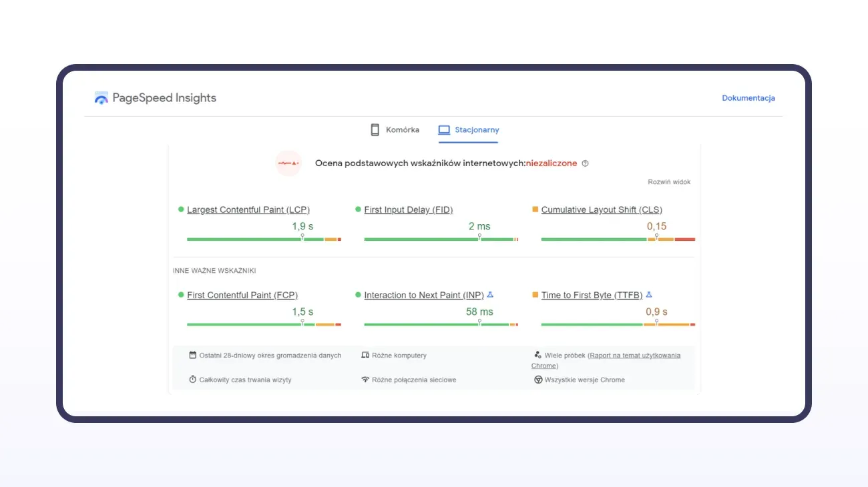Click the Różne komputery text

(399, 356)
